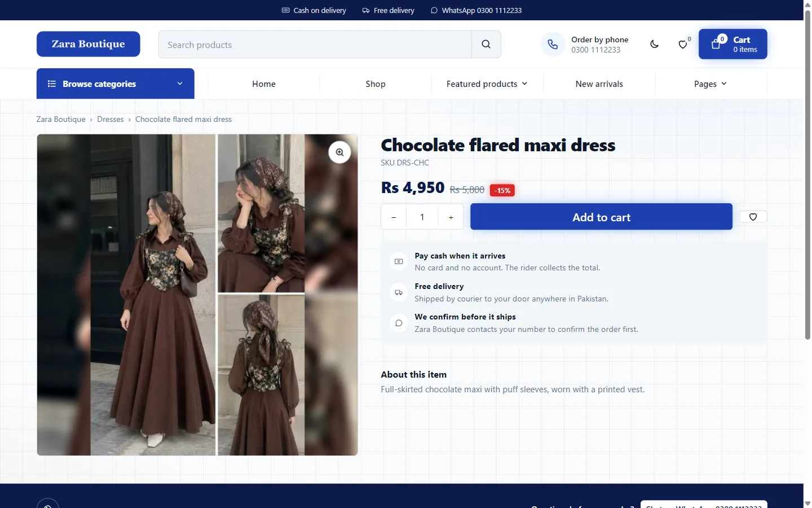This screenshot has height=508, width=812.
Task: Toggle dark mode with the moon icon
Action: (x=654, y=44)
